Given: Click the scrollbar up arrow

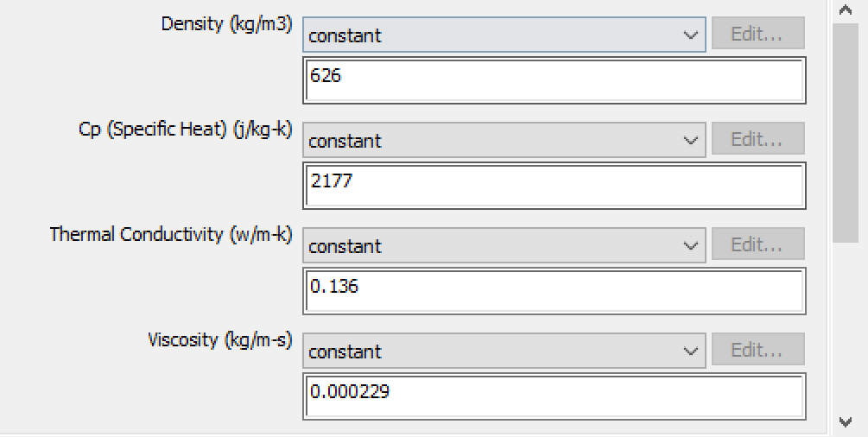Looking at the screenshot, I should [x=845, y=10].
